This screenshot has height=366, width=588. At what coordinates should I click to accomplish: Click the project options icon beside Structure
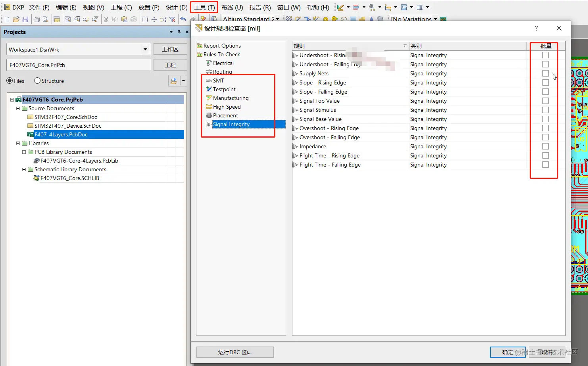tap(173, 81)
